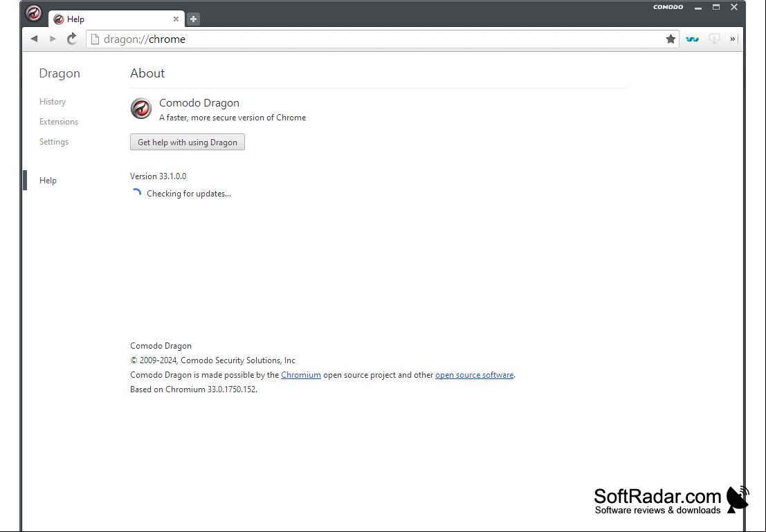Maximize the browser window

[716, 7]
